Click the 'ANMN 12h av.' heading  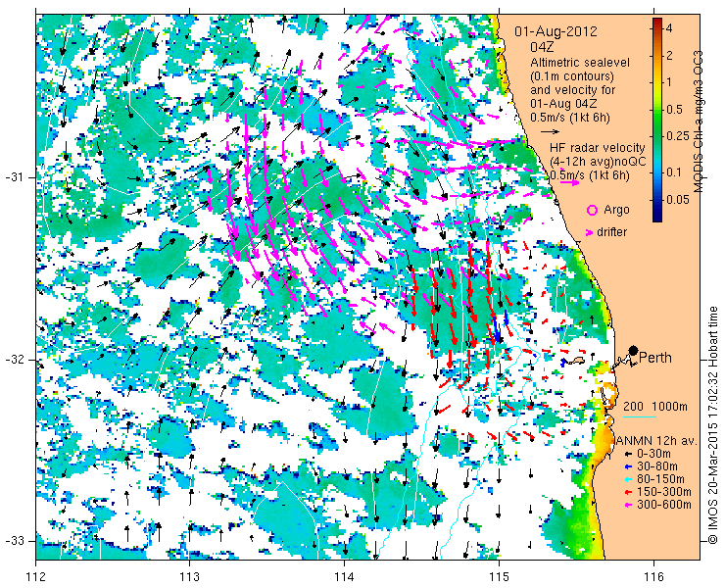click(656, 441)
